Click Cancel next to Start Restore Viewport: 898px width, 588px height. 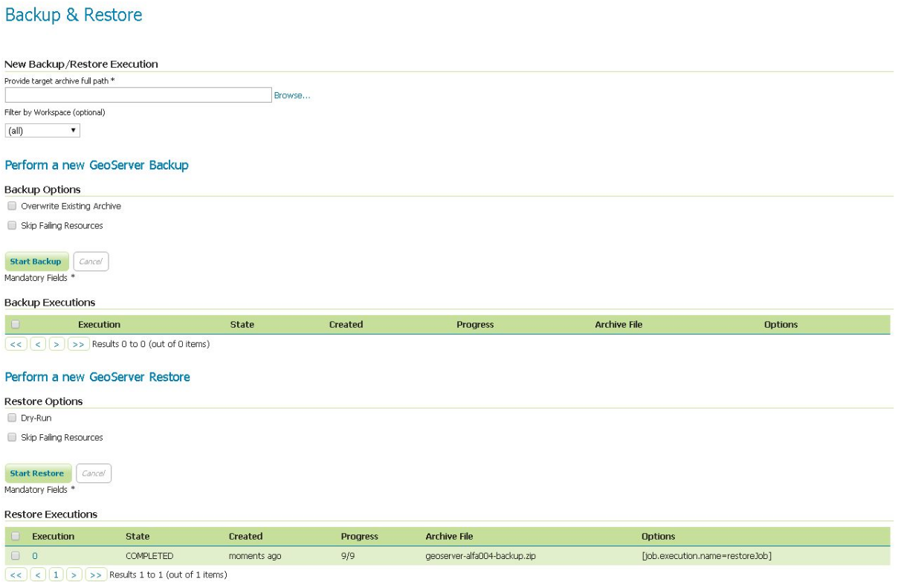pos(94,474)
